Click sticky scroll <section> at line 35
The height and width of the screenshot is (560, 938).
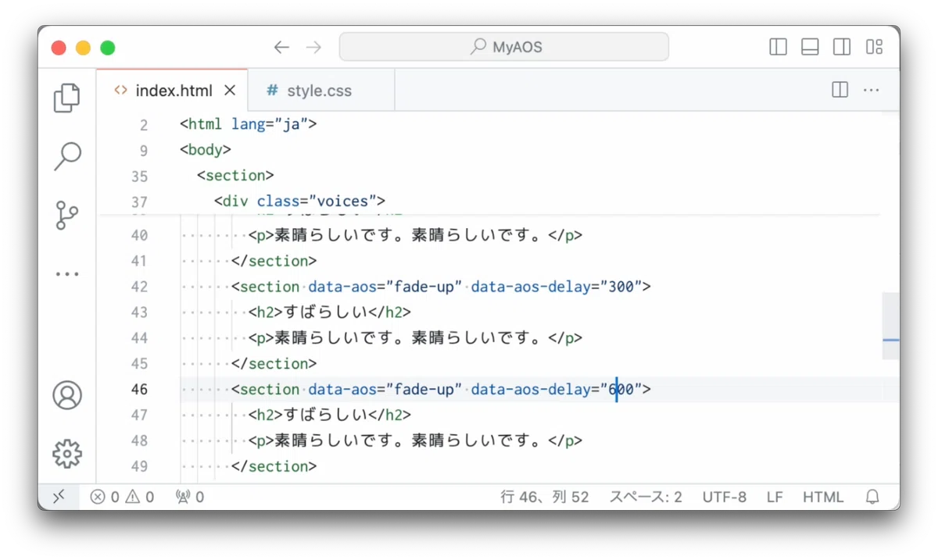click(235, 176)
